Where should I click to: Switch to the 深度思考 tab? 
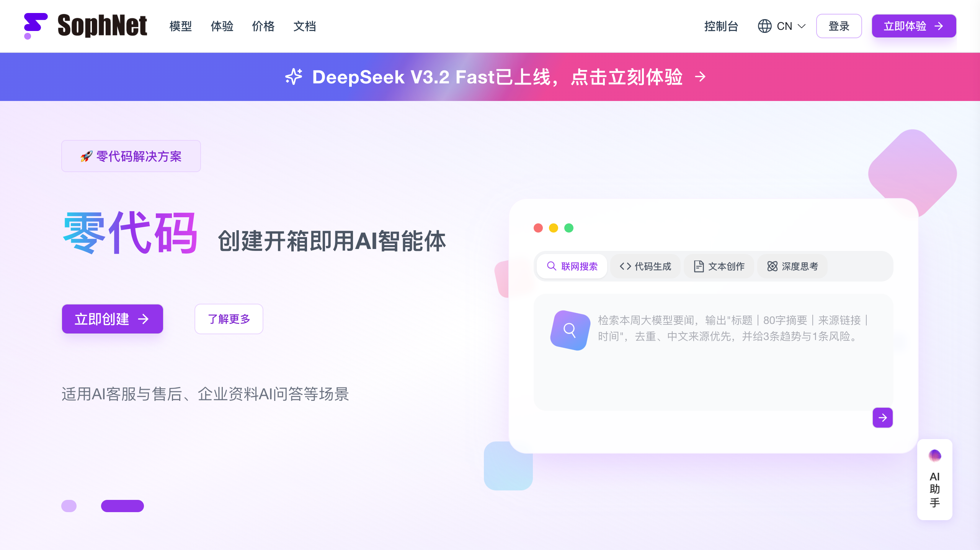pos(792,266)
